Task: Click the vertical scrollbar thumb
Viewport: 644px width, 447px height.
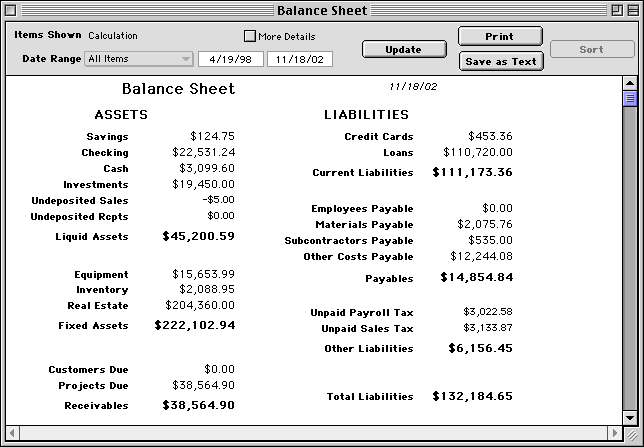Action: point(630,98)
